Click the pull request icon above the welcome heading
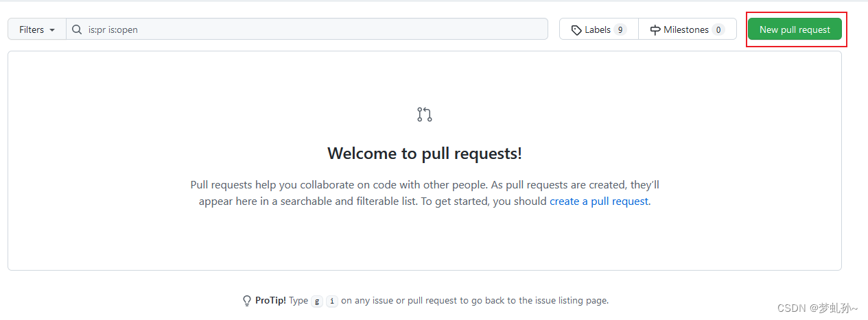This screenshot has height=320, width=868. tap(425, 114)
